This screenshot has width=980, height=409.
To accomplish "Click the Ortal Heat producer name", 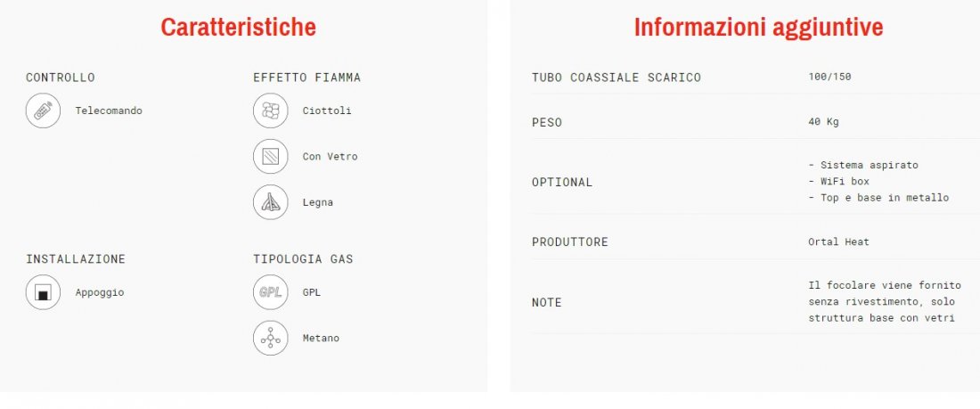I will pos(838,241).
